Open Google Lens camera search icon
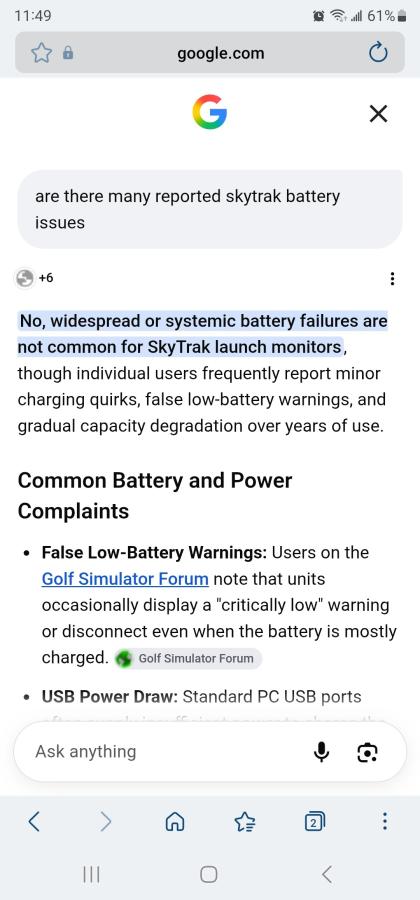The height and width of the screenshot is (900, 420). pyautogui.click(x=367, y=752)
